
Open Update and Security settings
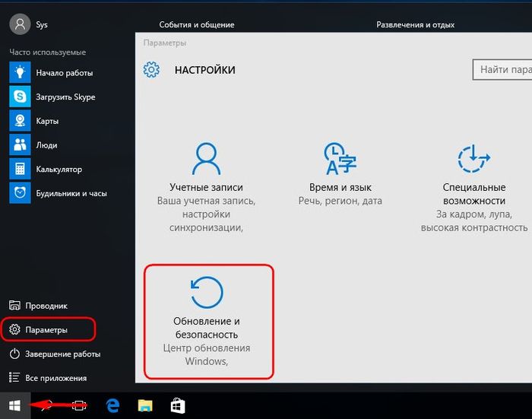[x=206, y=319]
